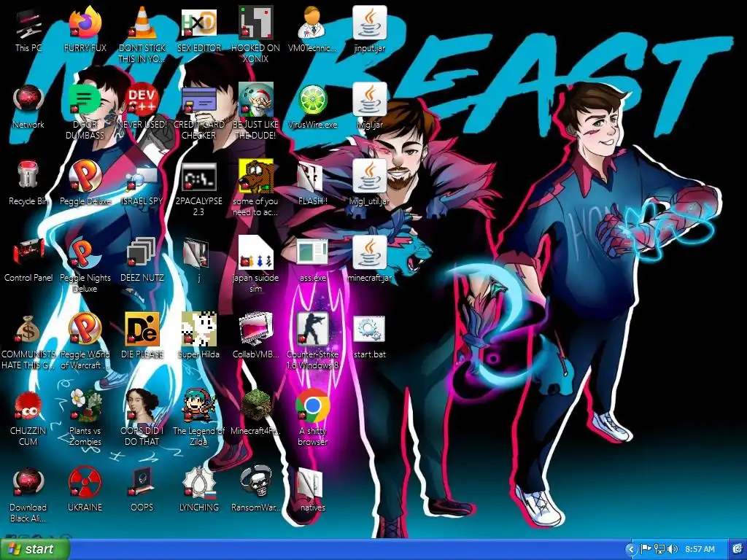Select the Minecraft4Fr grass block icon
The width and height of the screenshot is (747, 560).
pyautogui.click(x=256, y=405)
